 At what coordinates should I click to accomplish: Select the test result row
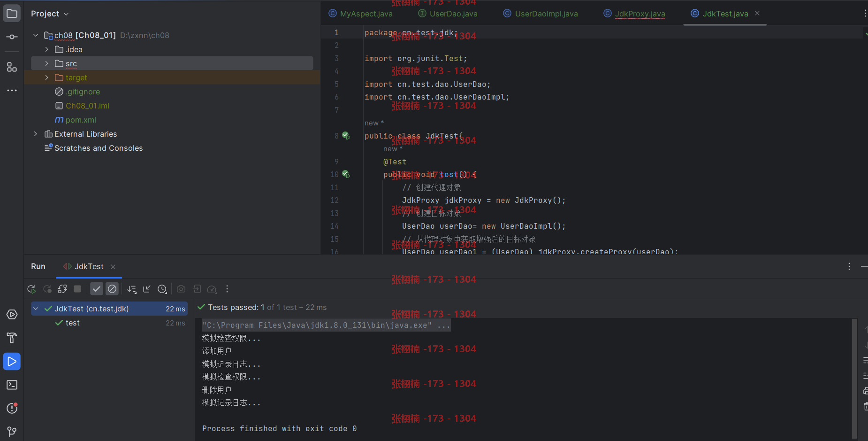pos(109,323)
